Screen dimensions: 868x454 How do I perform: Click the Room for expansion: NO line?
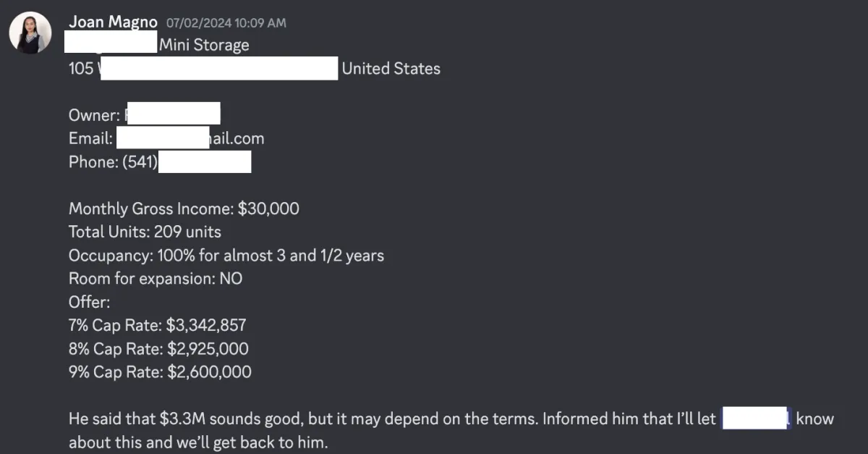tap(156, 279)
